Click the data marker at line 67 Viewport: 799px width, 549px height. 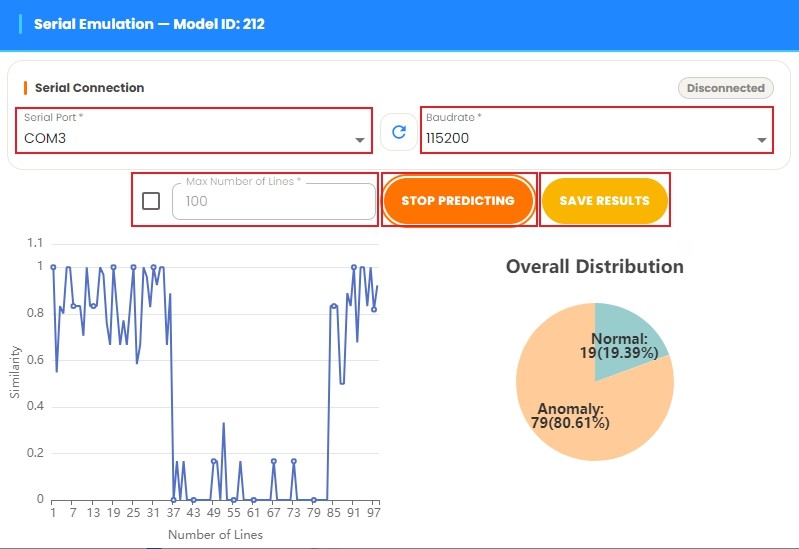(x=274, y=461)
